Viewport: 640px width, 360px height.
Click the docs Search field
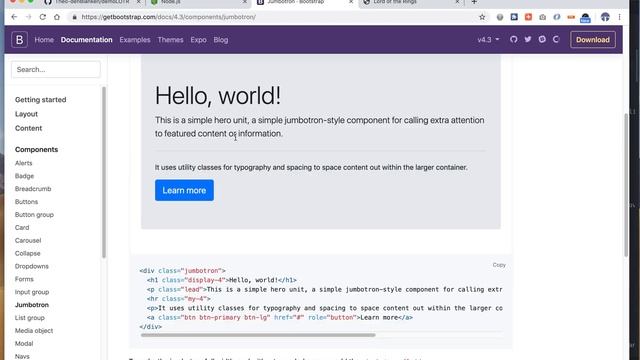click(56, 69)
